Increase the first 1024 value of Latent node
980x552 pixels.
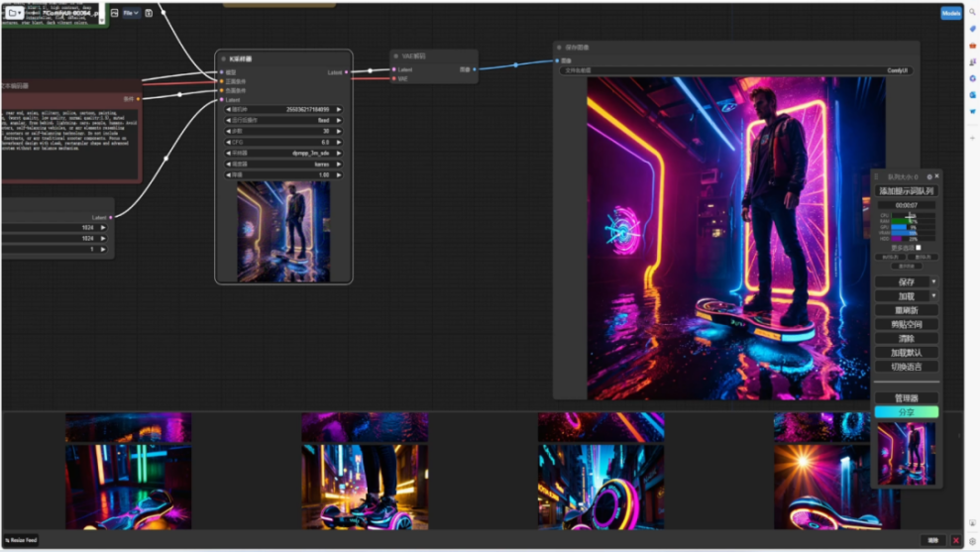[103, 228]
